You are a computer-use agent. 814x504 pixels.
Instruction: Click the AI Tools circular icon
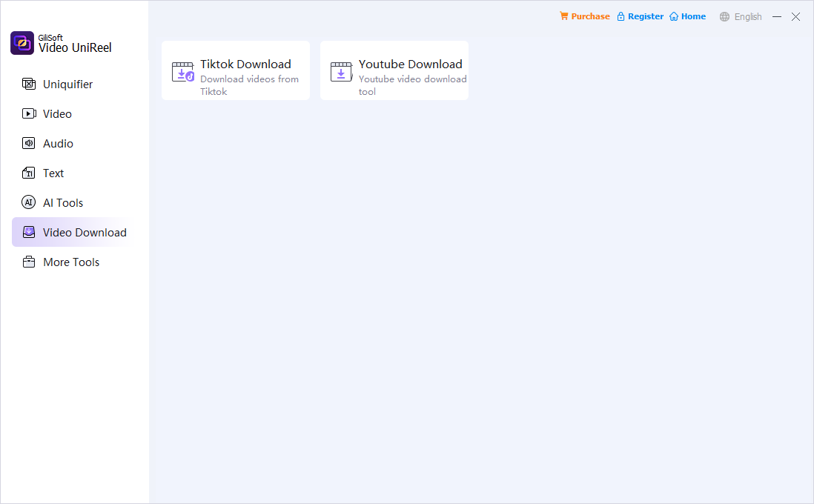pos(29,202)
